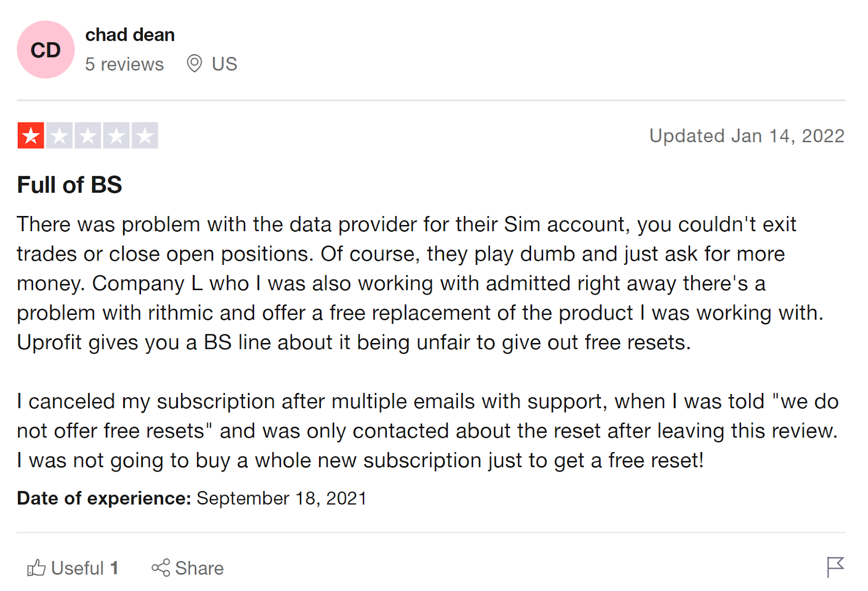Click the CD avatar circle
The width and height of the screenshot is (868, 591).
tap(46, 50)
